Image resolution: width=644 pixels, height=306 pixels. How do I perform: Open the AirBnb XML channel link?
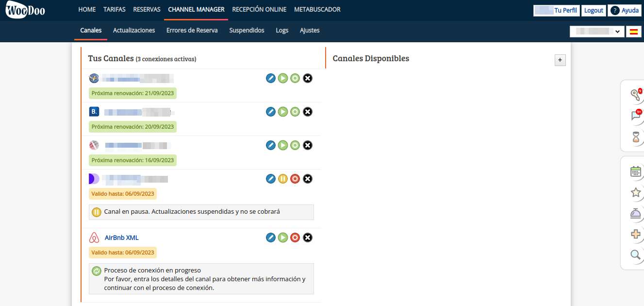pyautogui.click(x=121, y=238)
